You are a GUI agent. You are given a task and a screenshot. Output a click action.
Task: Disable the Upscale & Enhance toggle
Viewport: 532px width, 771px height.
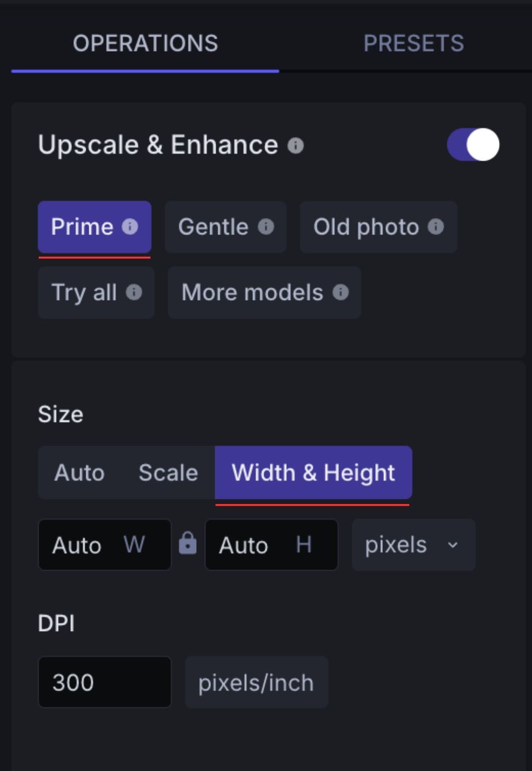(x=473, y=146)
